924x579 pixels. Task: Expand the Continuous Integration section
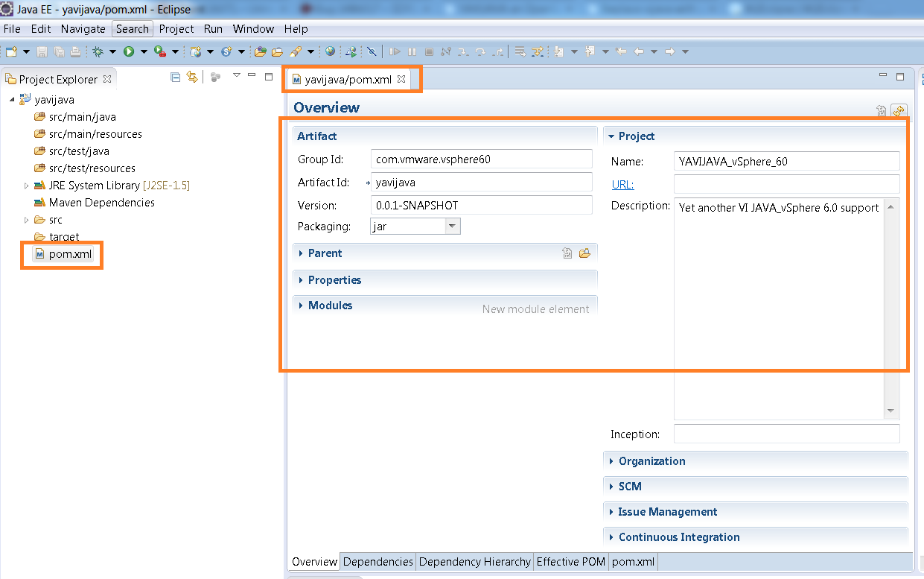click(611, 537)
